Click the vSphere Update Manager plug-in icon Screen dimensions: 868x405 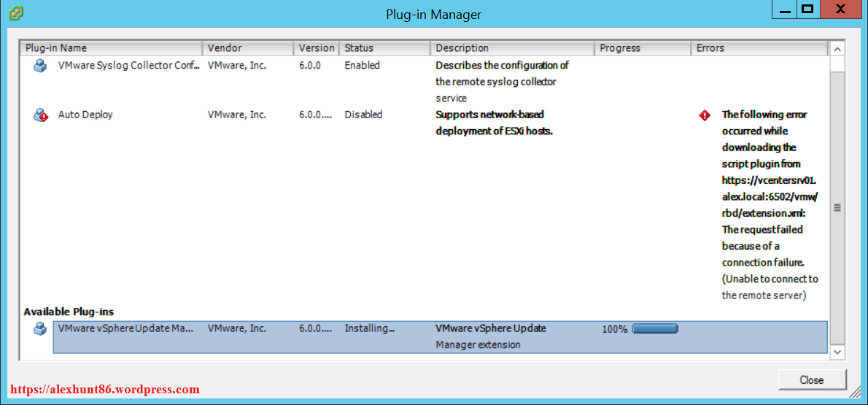click(40, 329)
